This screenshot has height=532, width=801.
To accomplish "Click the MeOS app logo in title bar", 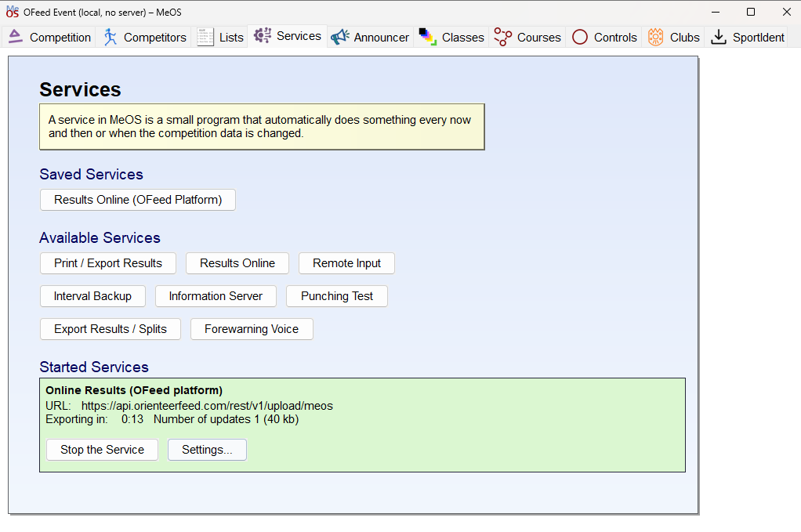I will 13,11.
